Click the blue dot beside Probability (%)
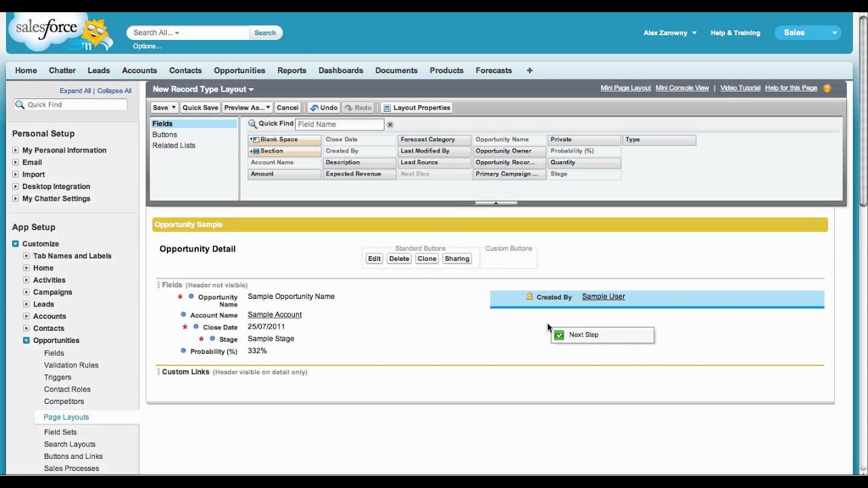Screen dimensions: 868x488 [183, 350]
